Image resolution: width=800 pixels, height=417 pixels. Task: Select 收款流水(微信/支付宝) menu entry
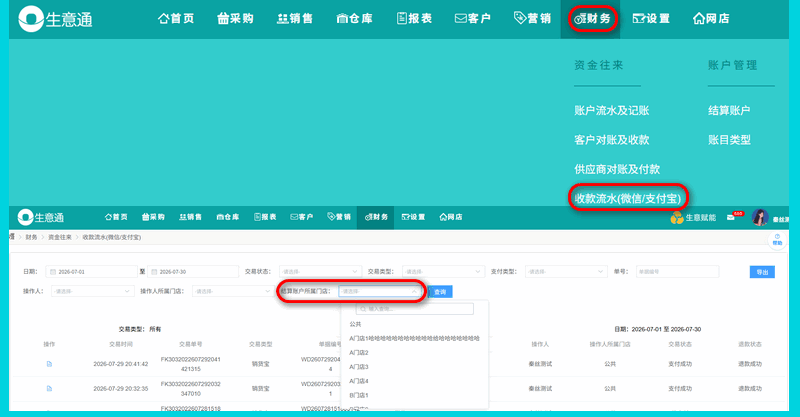point(628,198)
